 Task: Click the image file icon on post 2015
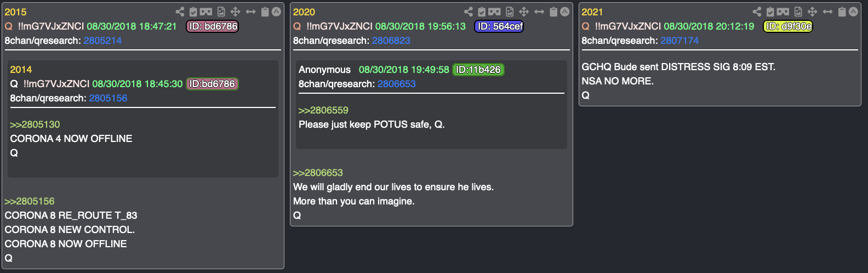(221, 12)
